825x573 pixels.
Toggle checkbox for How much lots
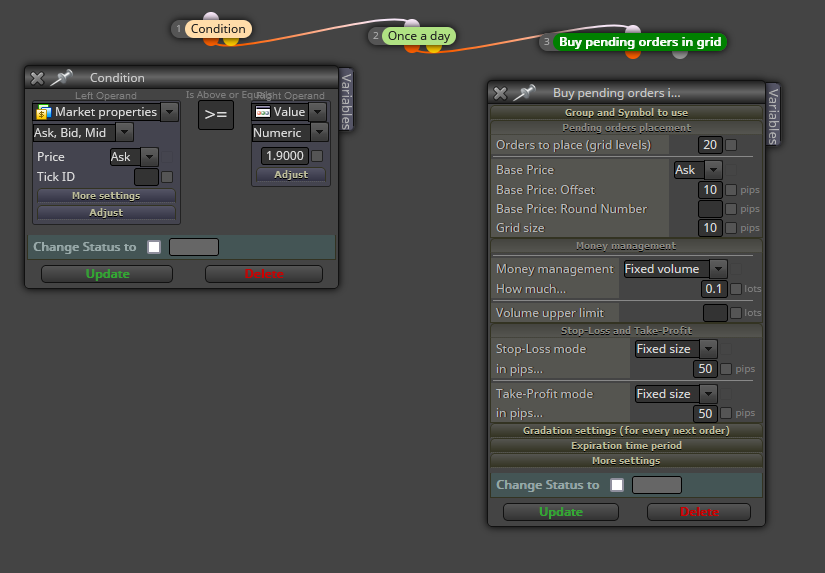736,289
